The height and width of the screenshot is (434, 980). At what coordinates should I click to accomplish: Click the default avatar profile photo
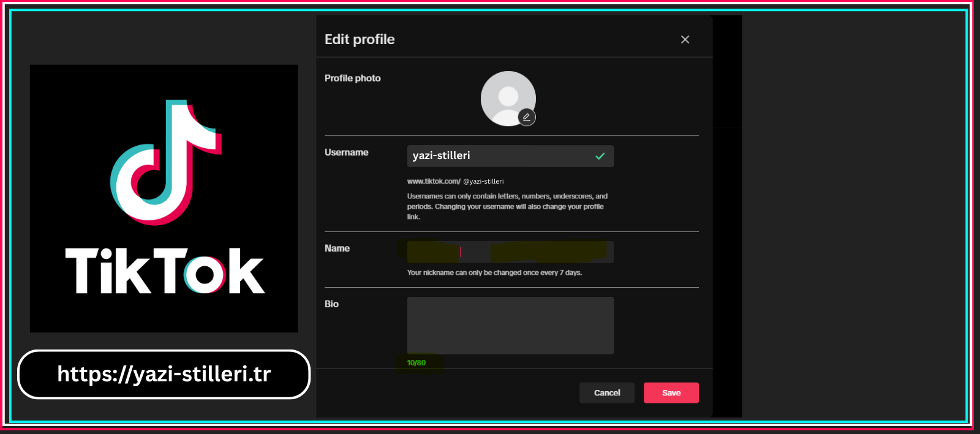pos(508,99)
